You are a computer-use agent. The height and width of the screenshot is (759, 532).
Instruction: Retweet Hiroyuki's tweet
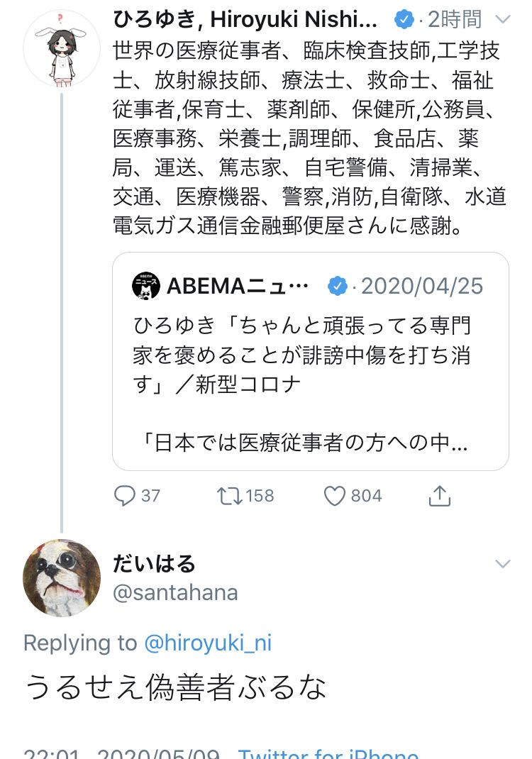coord(228,495)
